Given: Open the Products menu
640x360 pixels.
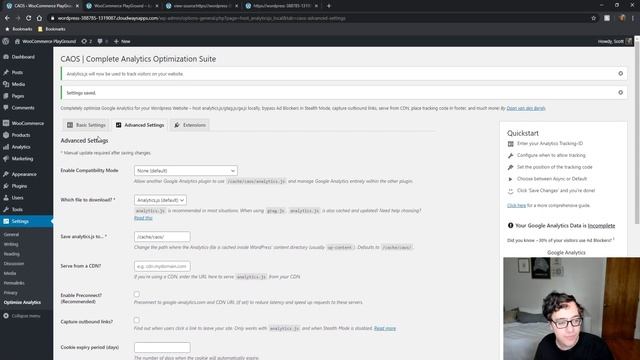Looking at the screenshot, I should (x=20, y=135).
